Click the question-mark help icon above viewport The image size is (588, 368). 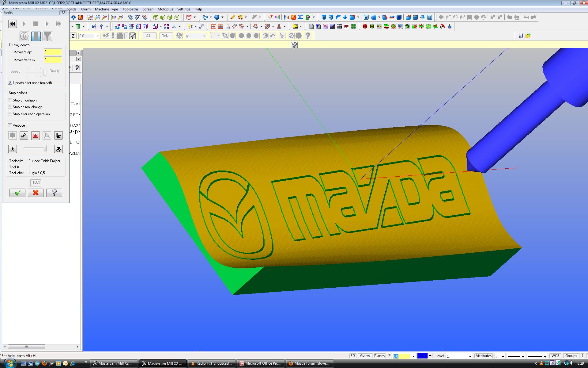click(x=294, y=45)
